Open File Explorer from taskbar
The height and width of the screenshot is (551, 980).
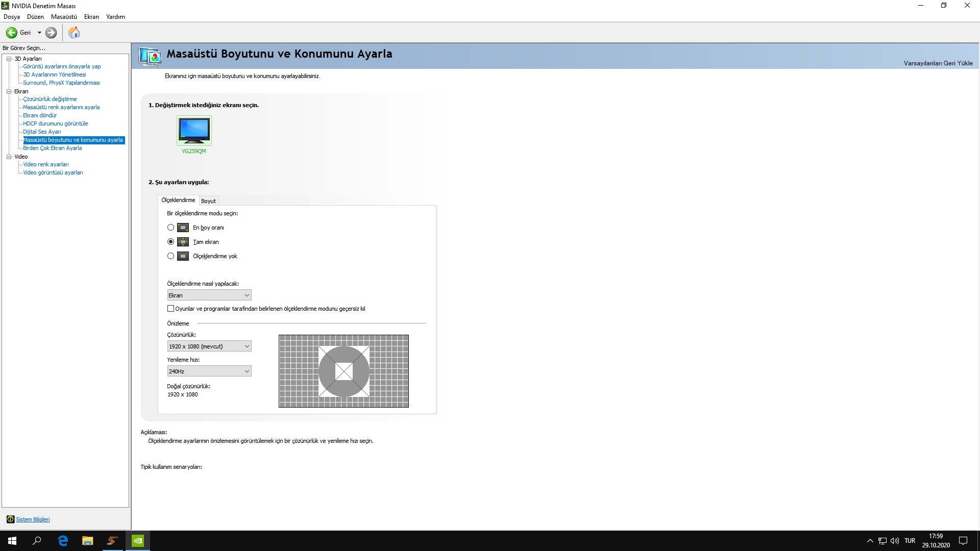click(x=88, y=541)
